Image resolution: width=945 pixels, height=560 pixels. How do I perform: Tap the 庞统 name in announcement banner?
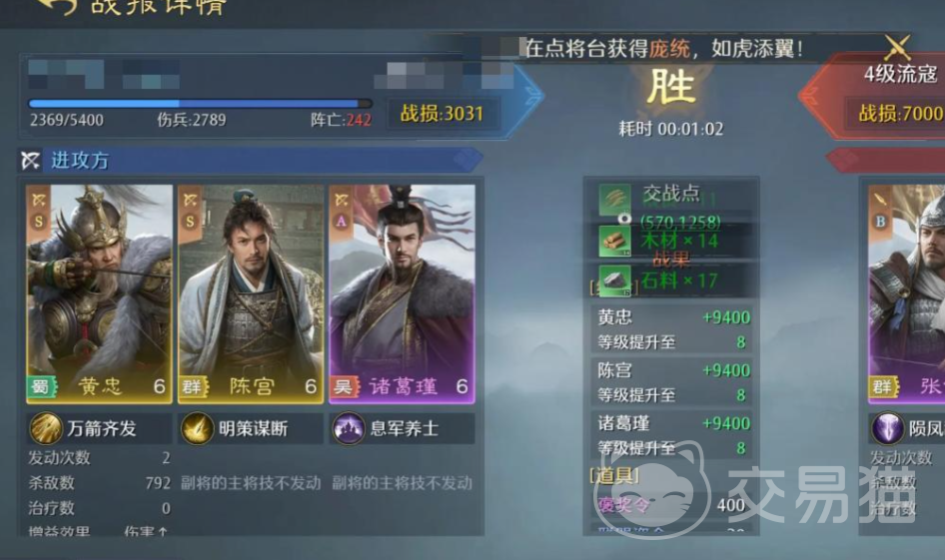click(669, 49)
